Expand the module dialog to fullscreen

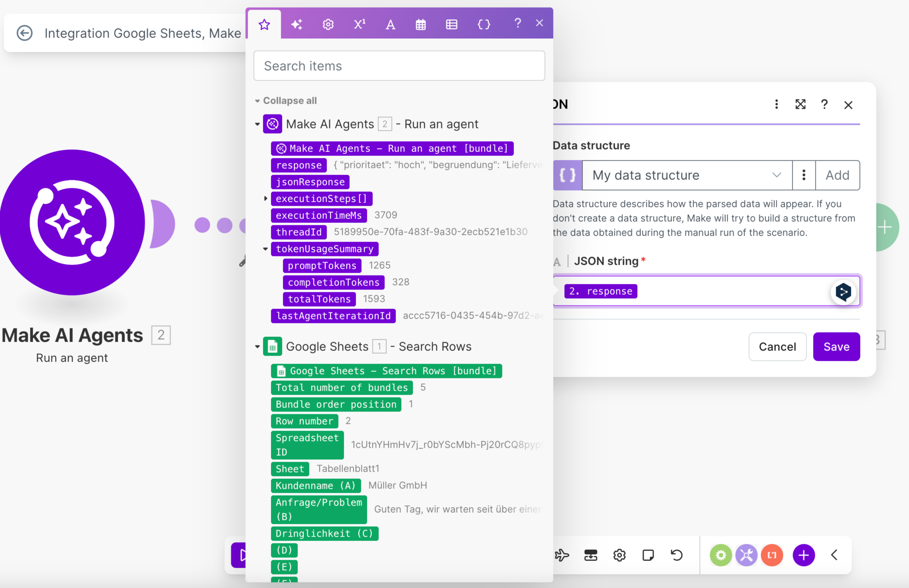click(x=800, y=104)
